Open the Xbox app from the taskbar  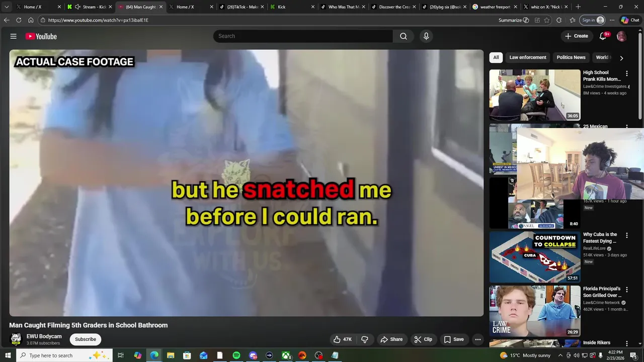coord(286,355)
